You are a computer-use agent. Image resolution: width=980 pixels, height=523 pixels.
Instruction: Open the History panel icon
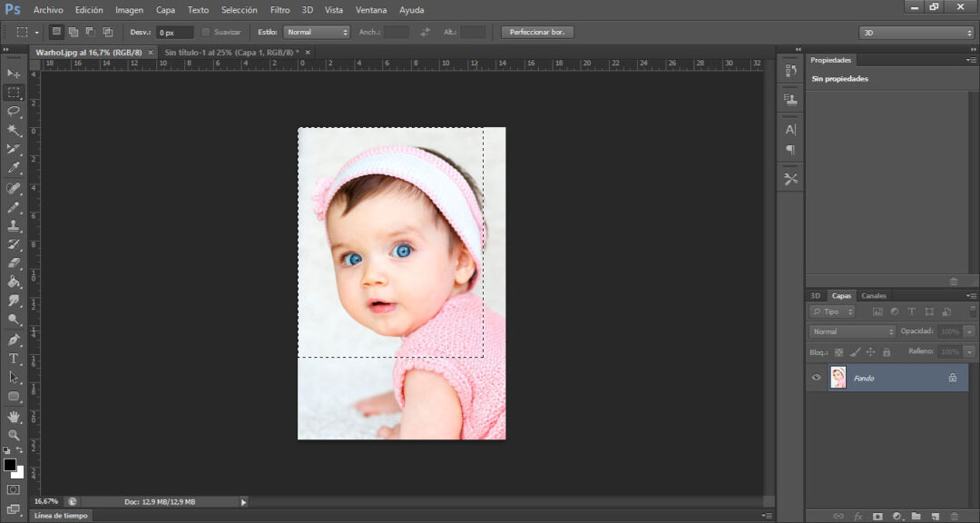point(790,72)
